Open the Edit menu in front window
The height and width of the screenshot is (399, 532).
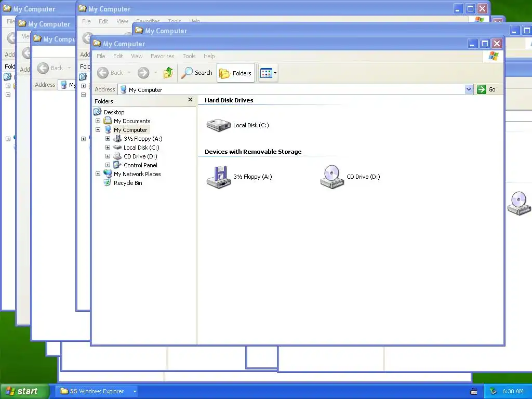click(x=118, y=56)
